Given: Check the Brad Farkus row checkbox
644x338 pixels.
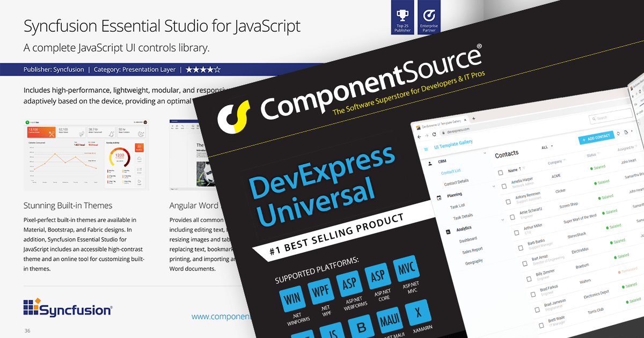Looking at the screenshot, I should pos(533,295).
